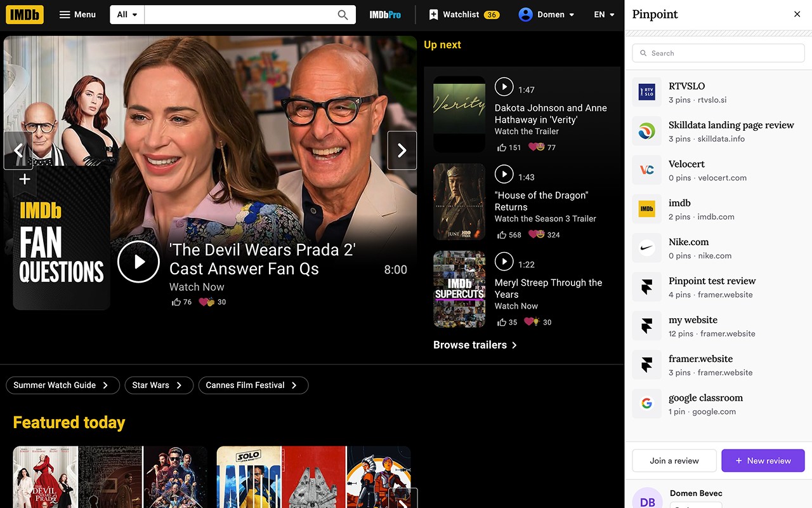
Task: Open House of the Dragon thumbnail
Action: (x=459, y=202)
